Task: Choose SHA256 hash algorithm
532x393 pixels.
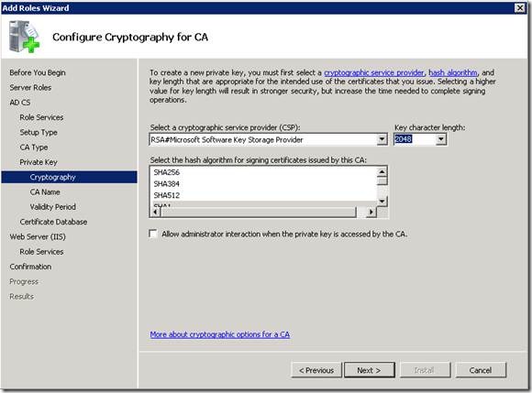Action: click(x=167, y=172)
